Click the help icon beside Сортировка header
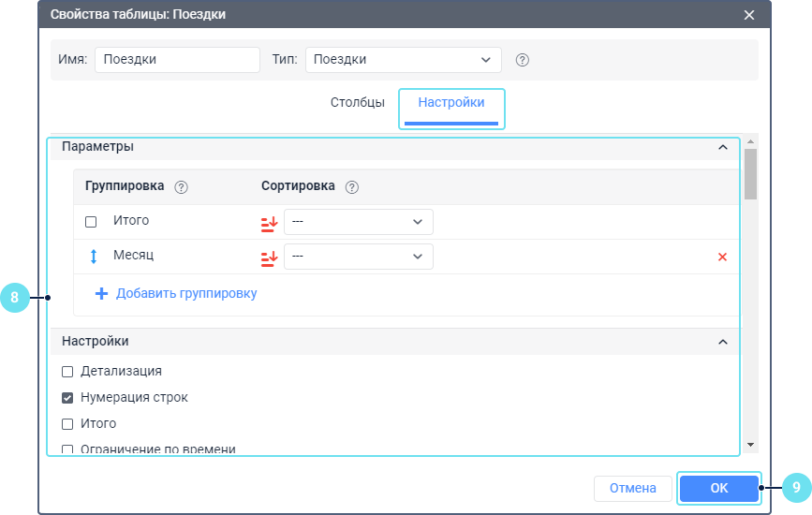This screenshot has height=515, width=812. click(x=352, y=186)
